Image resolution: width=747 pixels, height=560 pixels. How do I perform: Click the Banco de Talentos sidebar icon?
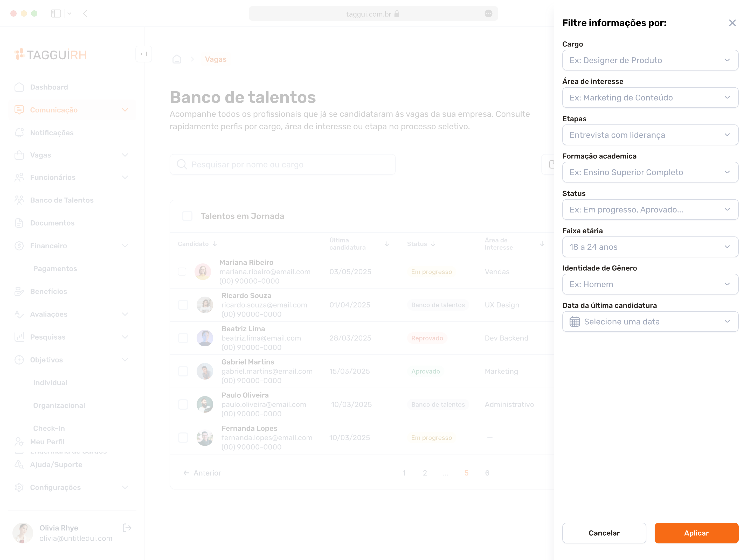19,200
